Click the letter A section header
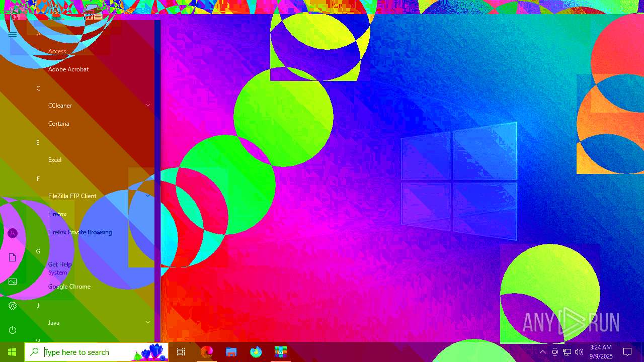 tap(38, 34)
